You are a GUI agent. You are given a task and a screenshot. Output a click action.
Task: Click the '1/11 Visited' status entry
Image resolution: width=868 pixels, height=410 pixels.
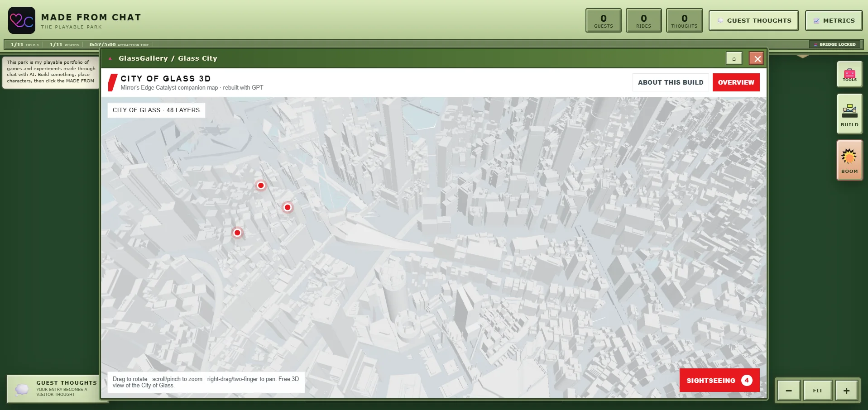tap(64, 45)
